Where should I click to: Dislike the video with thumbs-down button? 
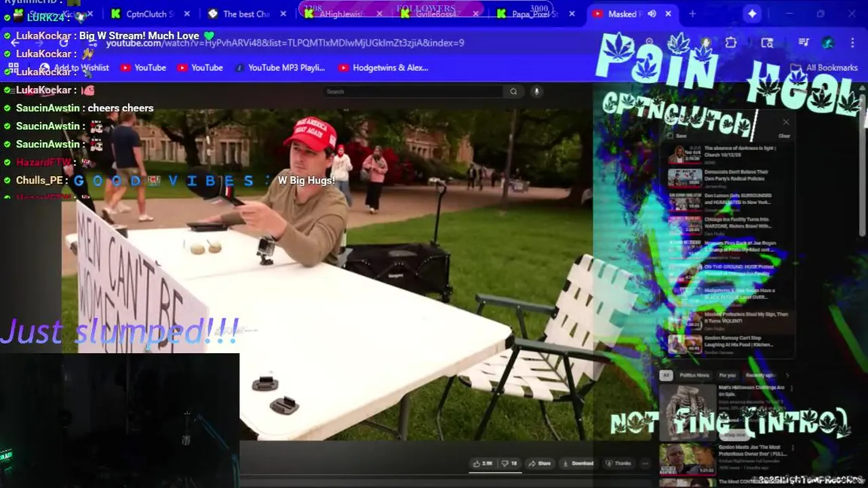509,464
